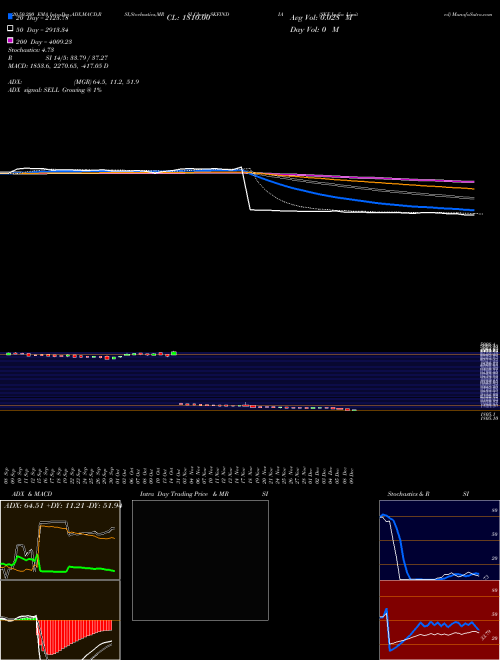500x660 pixels.
Task: Click the large green candle before the gap
Action: (174, 353)
